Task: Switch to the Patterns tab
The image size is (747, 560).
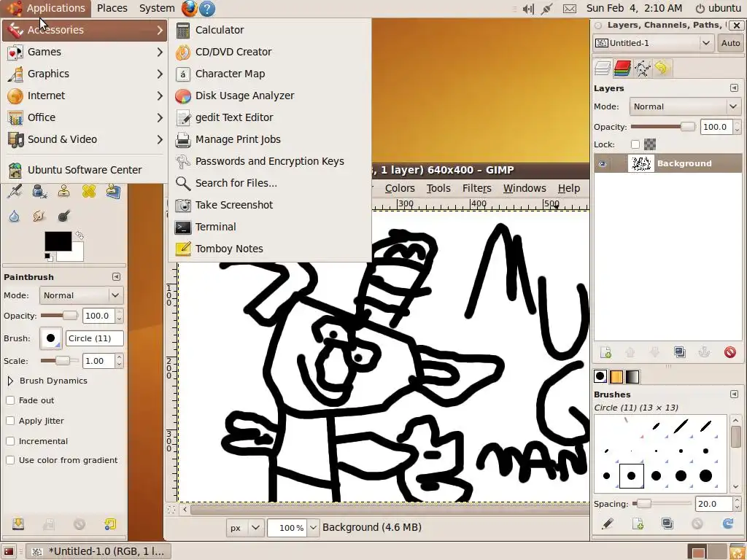Action: (x=616, y=377)
